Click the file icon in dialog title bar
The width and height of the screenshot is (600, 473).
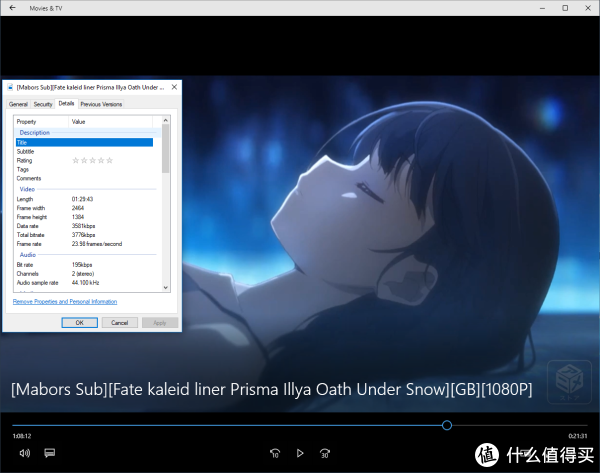(10, 87)
